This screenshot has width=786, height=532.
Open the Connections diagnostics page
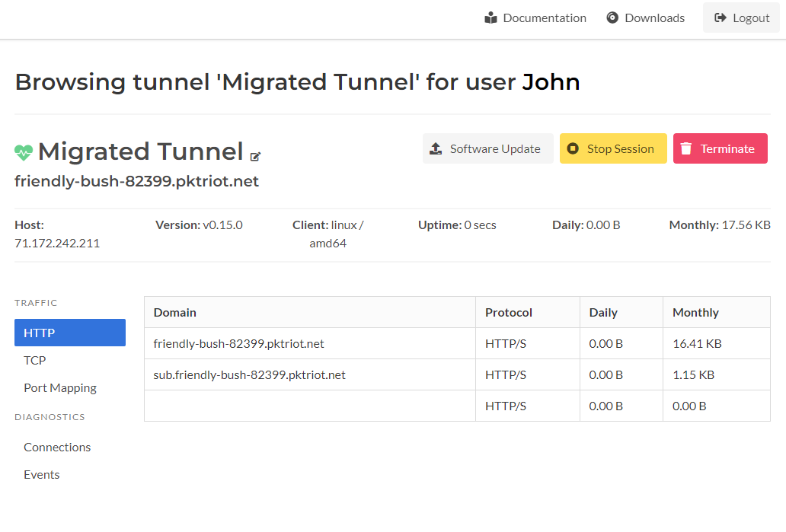pyautogui.click(x=57, y=447)
